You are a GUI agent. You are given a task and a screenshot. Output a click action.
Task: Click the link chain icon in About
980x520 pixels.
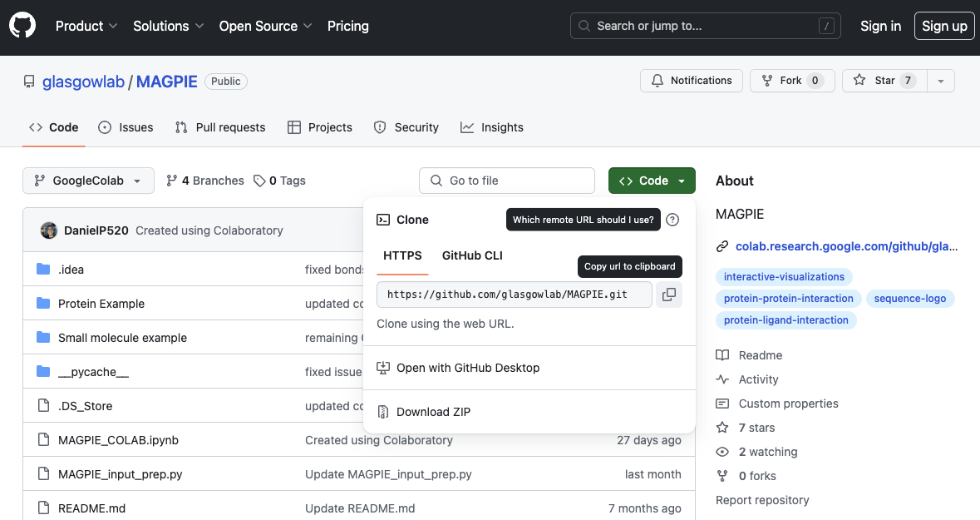(x=722, y=246)
